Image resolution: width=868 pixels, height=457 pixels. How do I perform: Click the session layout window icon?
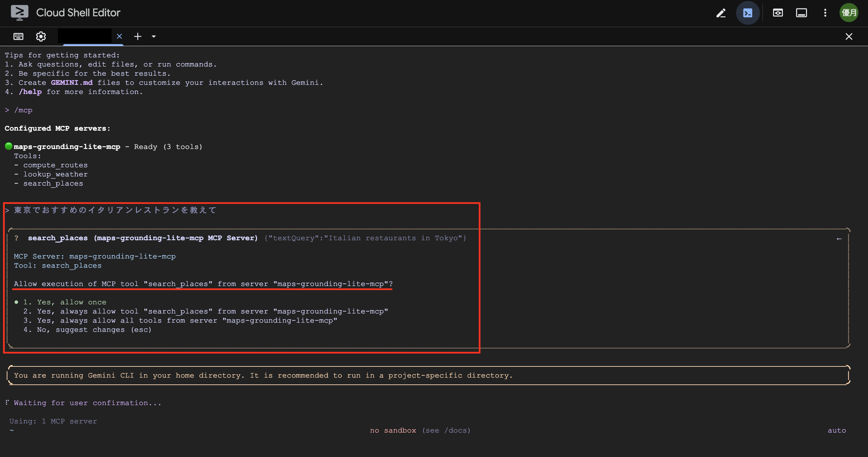tap(801, 13)
